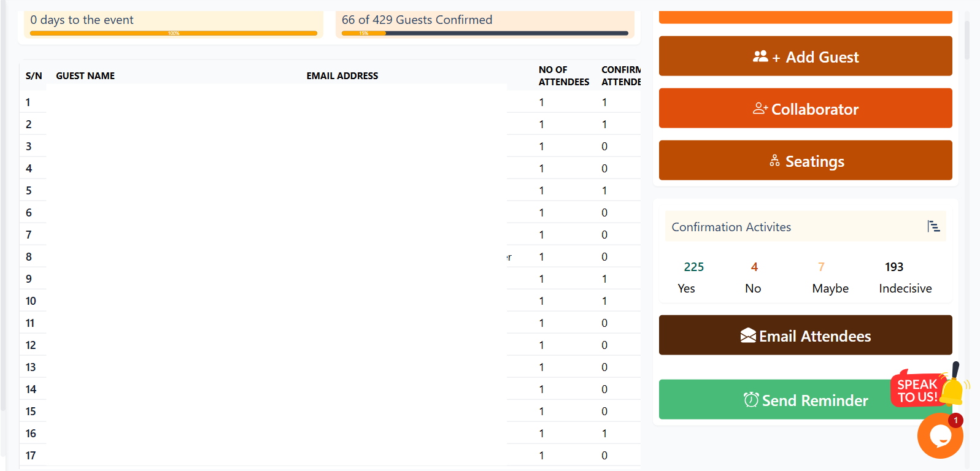Image resolution: width=980 pixels, height=471 pixels.
Task: Click the "0 days to the event" text
Action: [82, 20]
